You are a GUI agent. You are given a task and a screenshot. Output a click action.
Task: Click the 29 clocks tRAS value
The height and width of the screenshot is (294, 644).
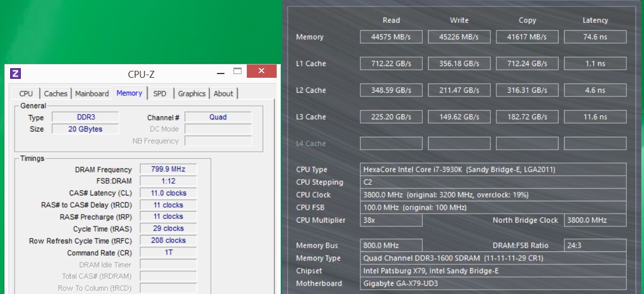168,228
